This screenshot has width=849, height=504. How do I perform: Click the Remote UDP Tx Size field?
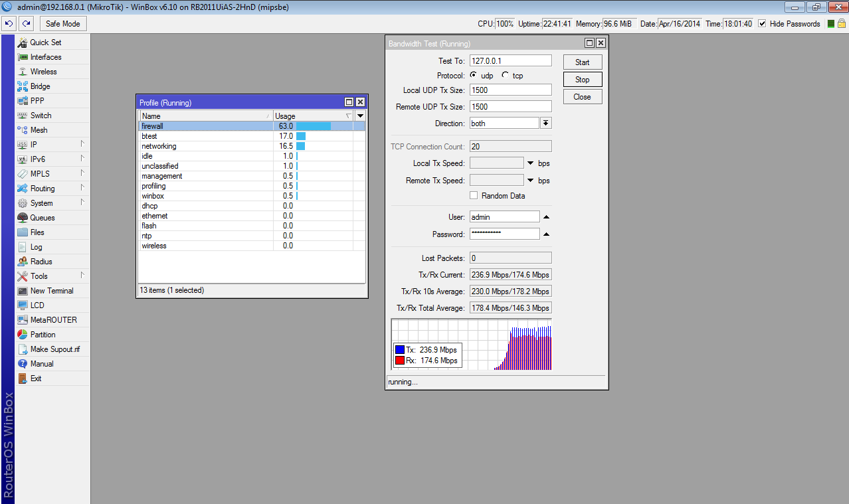click(x=511, y=106)
